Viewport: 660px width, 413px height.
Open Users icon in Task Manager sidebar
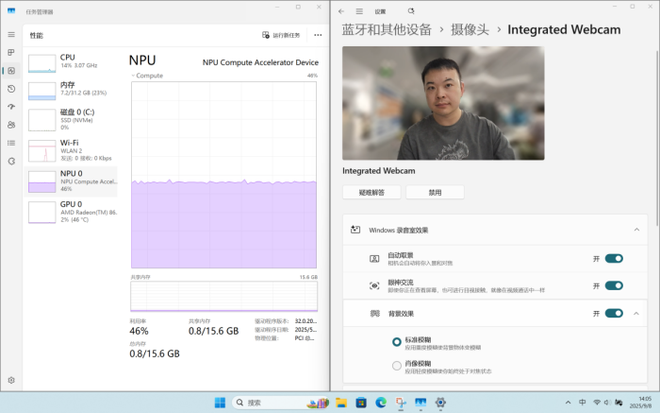click(x=11, y=125)
